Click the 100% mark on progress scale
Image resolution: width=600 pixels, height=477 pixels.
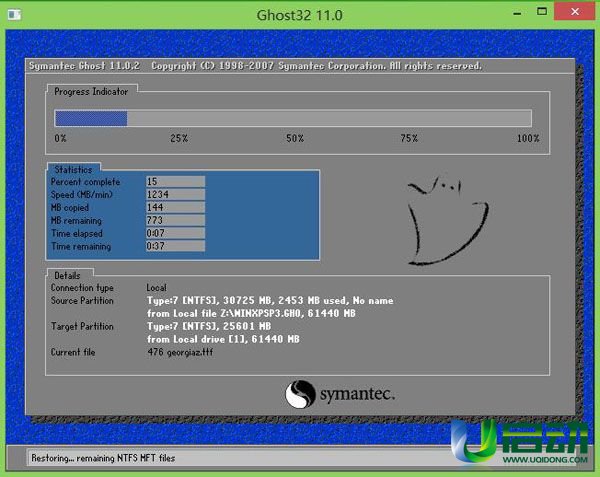click(x=527, y=138)
